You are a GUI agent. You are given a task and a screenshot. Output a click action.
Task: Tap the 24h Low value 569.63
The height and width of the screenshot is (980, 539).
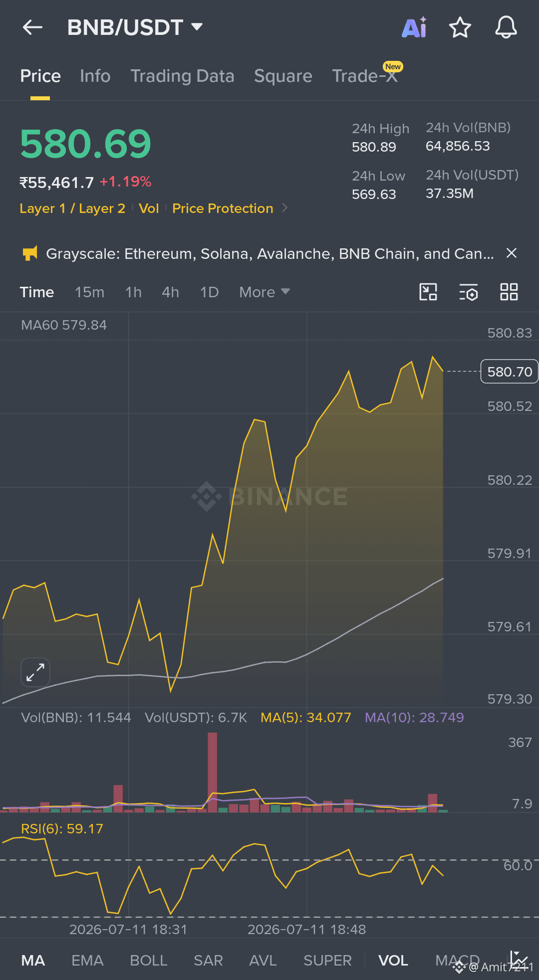374,195
